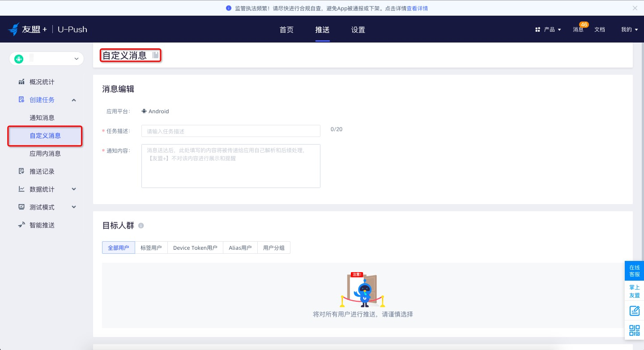Close the top notice banner

pyautogui.click(x=635, y=8)
